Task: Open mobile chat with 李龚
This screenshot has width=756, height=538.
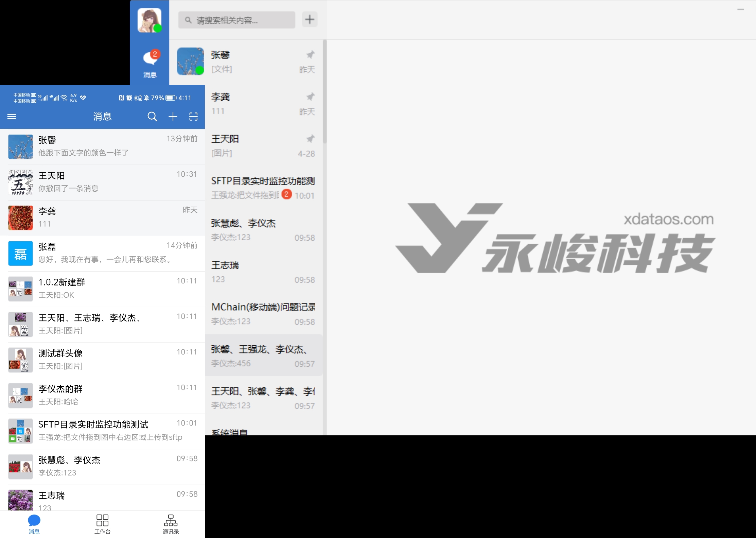Action: click(102, 218)
